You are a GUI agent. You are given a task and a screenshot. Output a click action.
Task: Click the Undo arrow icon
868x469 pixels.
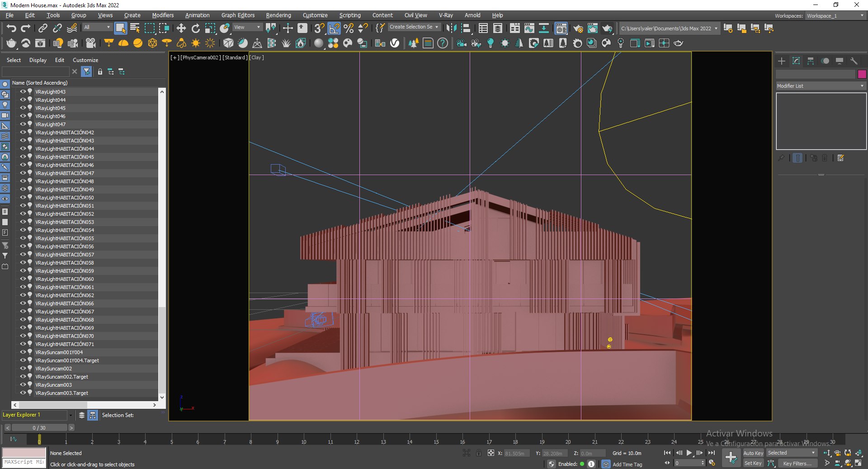[11, 28]
